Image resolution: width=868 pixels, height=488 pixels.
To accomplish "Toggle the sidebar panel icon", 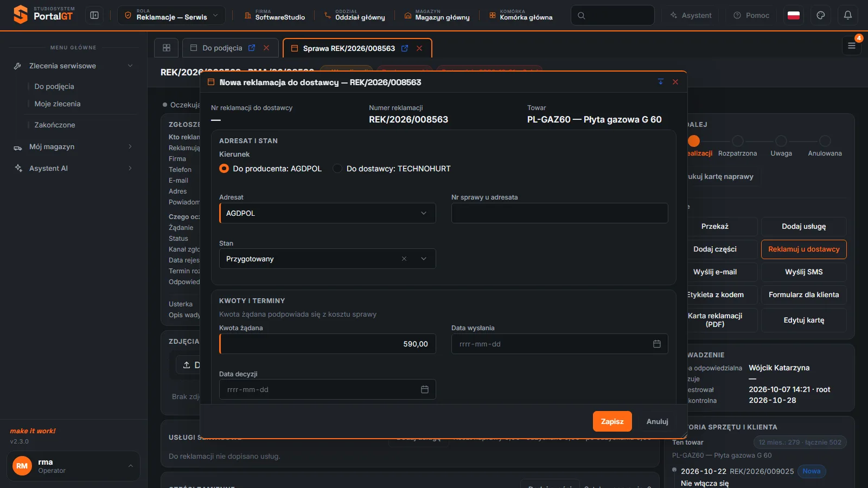I will (x=94, y=15).
